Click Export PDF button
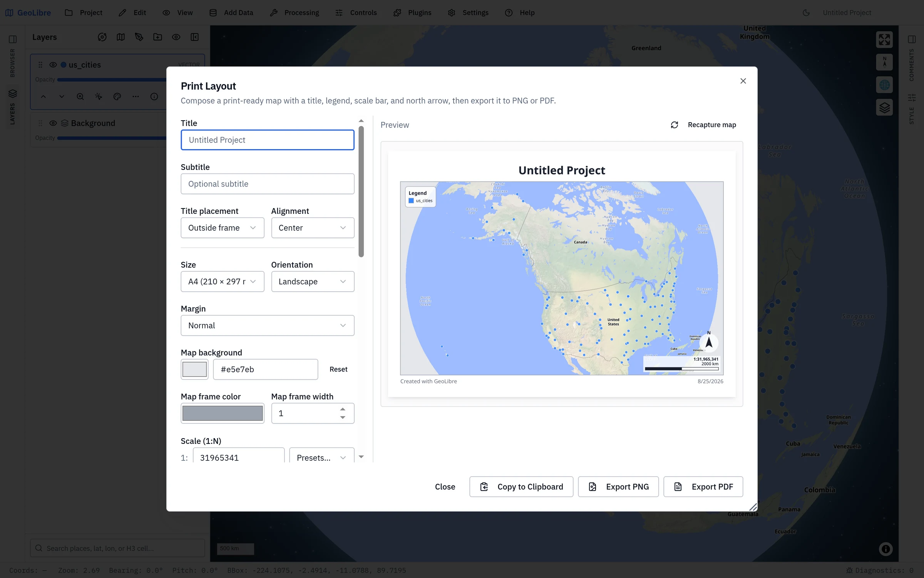The image size is (924, 578). pos(703,487)
